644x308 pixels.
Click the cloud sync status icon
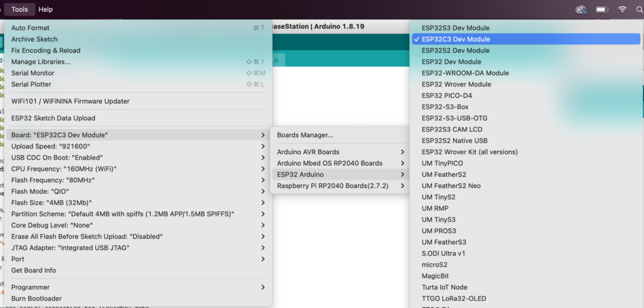[580, 9]
